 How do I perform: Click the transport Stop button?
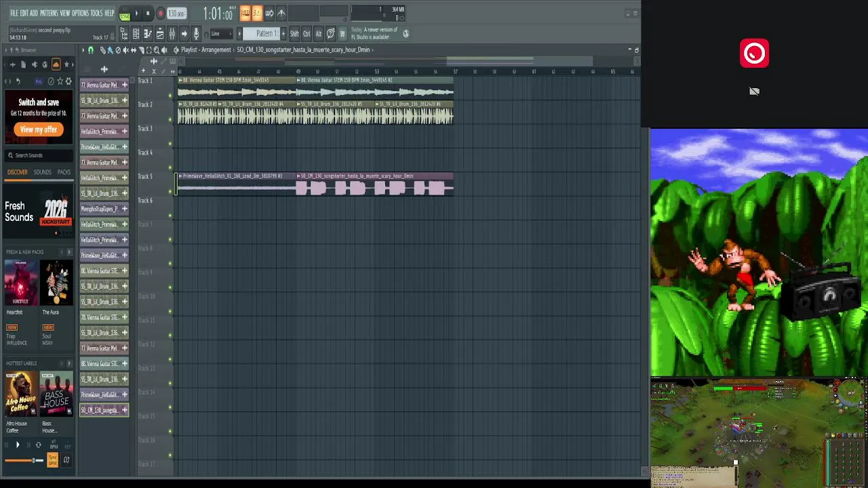tap(148, 14)
